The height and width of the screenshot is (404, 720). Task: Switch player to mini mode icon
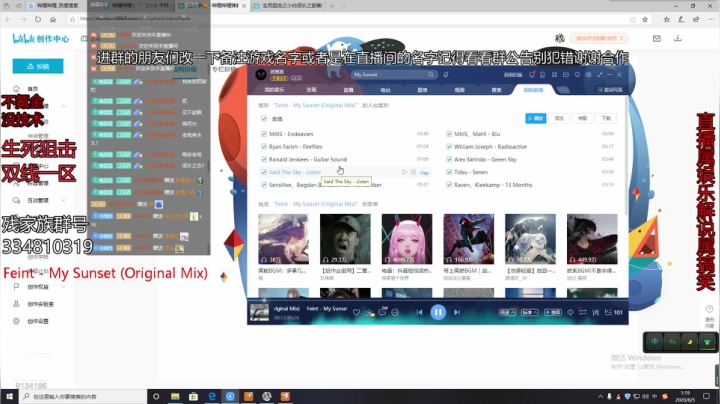click(x=599, y=74)
